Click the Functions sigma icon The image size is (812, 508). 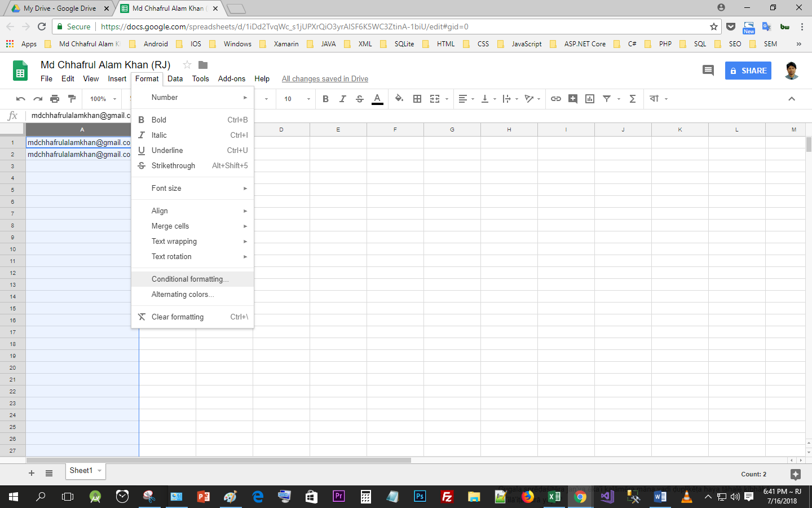(x=633, y=99)
